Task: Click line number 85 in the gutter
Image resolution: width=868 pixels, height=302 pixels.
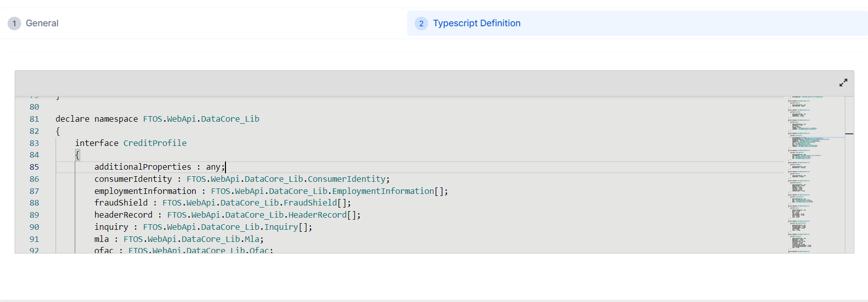Action: (x=34, y=167)
